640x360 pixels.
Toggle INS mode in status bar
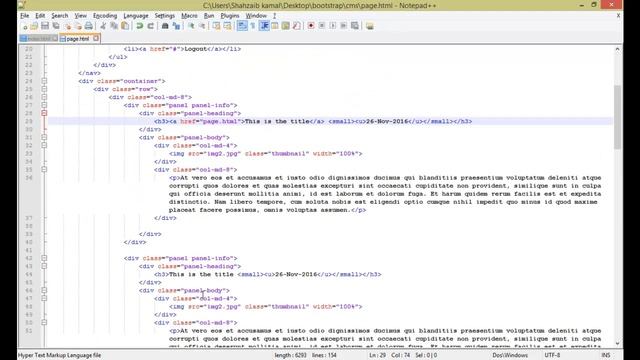(606, 355)
